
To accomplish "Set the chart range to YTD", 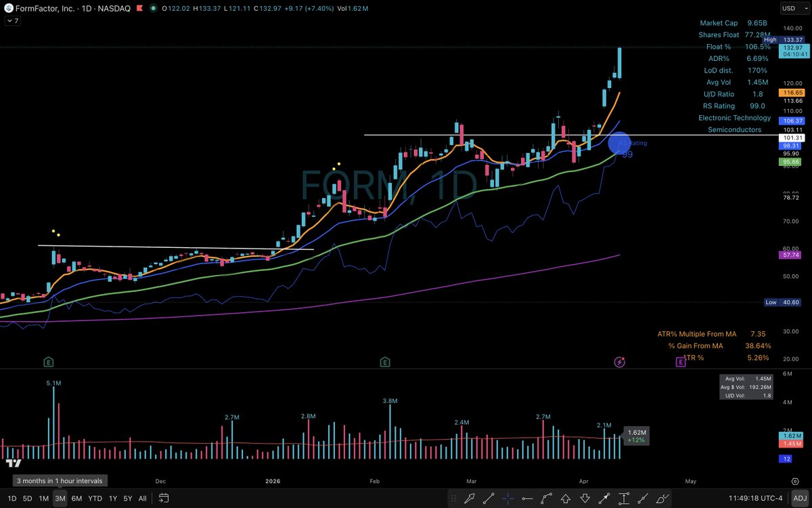I will pyautogui.click(x=95, y=499).
